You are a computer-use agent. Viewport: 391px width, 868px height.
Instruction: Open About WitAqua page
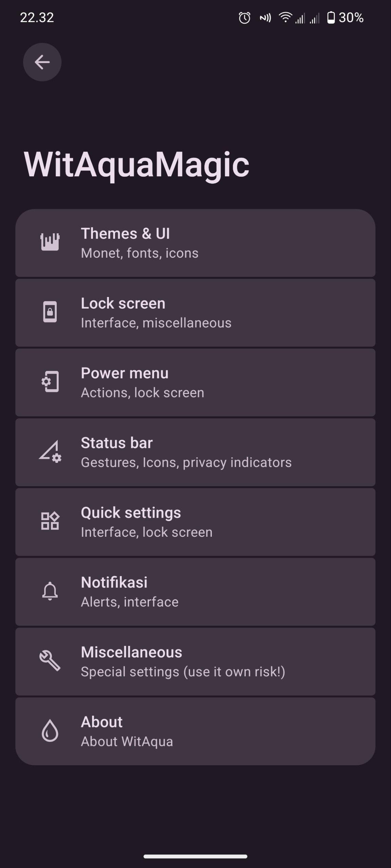pyautogui.click(x=195, y=731)
